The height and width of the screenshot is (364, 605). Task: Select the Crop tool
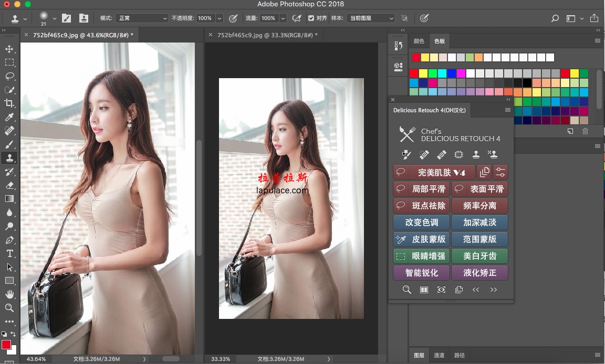click(x=9, y=103)
